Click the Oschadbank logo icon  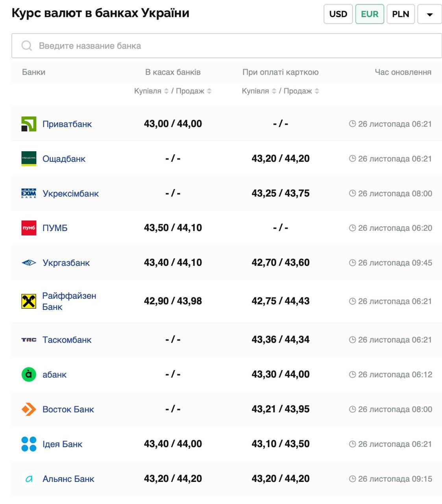click(x=29, y=159)
